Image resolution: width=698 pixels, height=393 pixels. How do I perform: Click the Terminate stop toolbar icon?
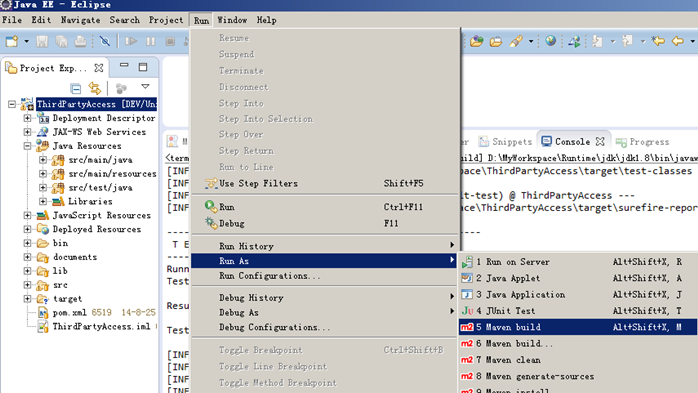coord(170,41)
